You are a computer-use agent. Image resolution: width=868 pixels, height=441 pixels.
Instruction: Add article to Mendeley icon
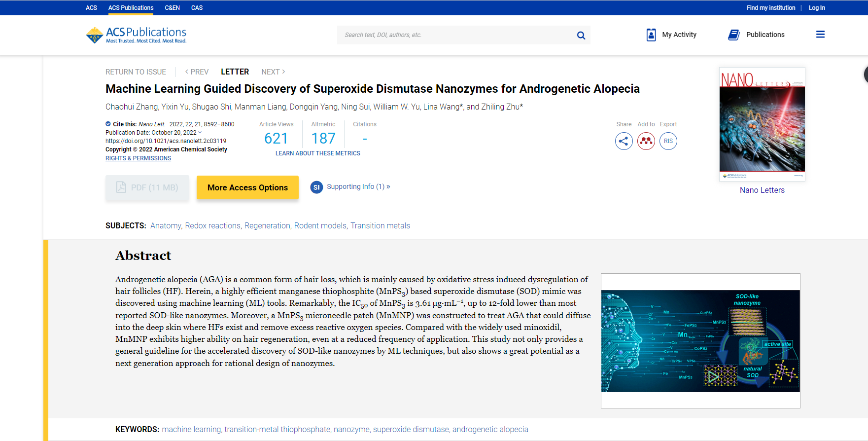(646, 141)
